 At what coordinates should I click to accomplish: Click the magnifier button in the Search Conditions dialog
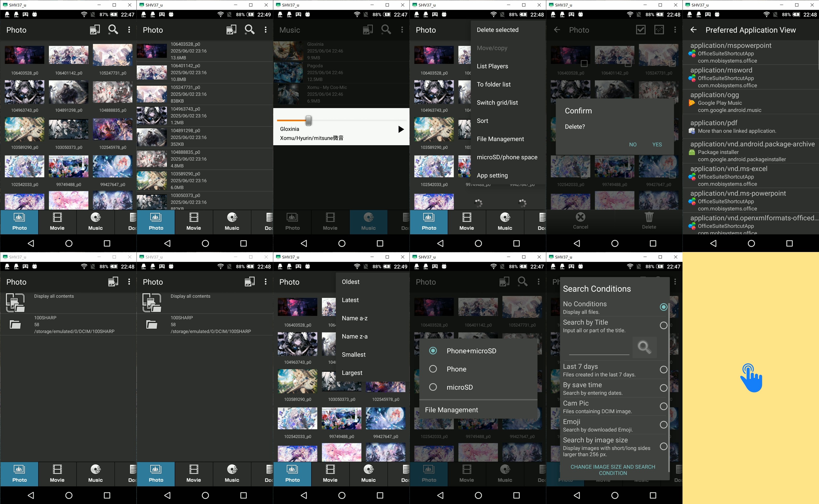[644, 347]
